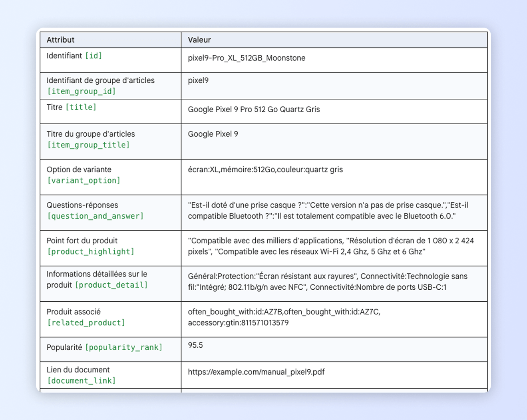Open the [variant_option] attribute link

point(84,180)
